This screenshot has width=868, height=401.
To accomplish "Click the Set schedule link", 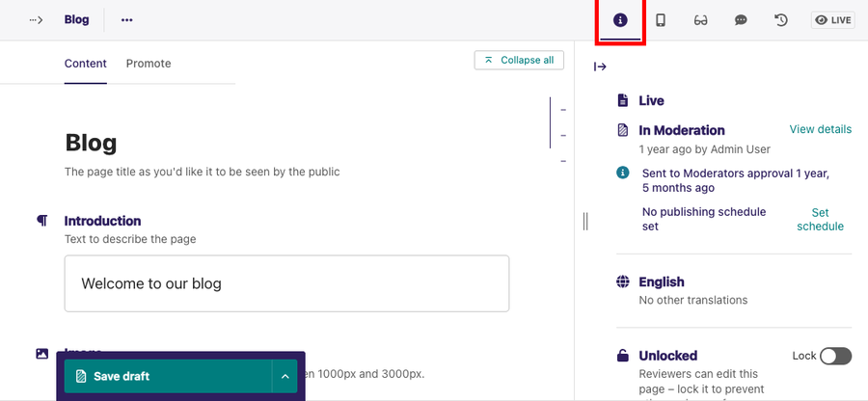I will [x=820, y=220].
